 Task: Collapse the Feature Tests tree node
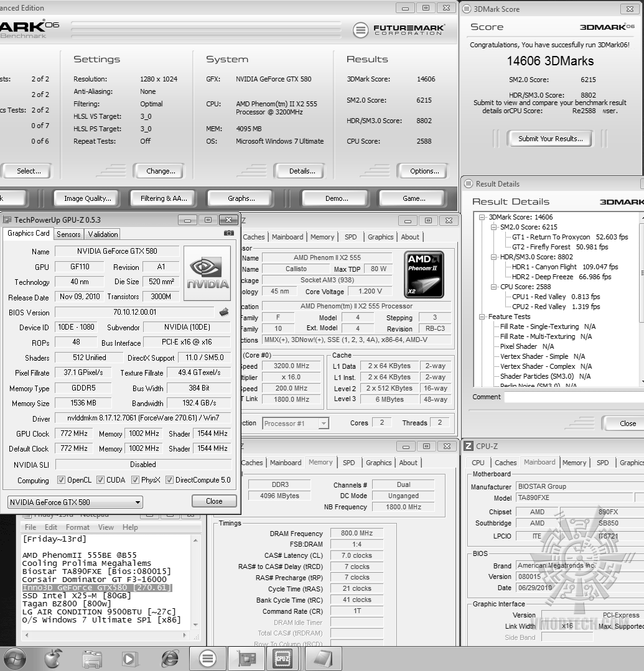482,317
